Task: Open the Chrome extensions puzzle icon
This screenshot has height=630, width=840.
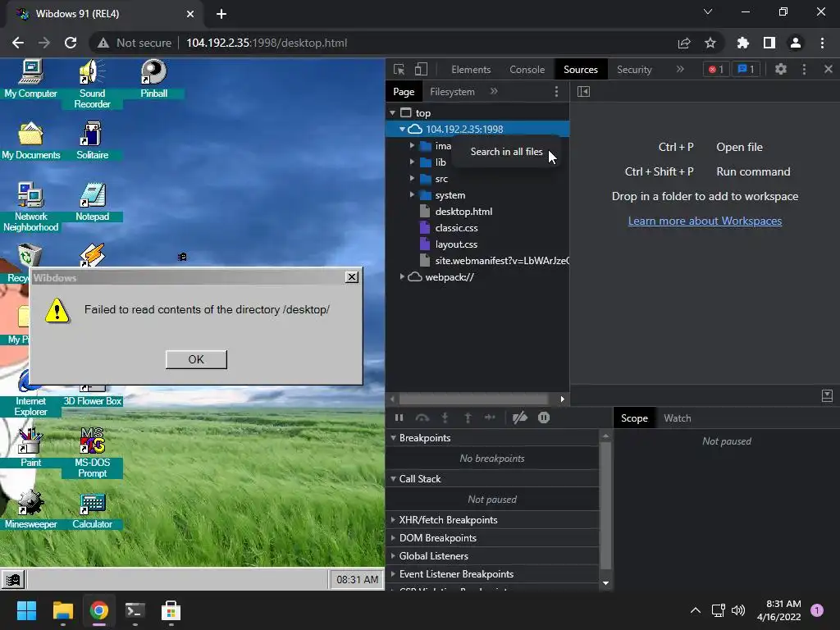Action: click(742, 43)
